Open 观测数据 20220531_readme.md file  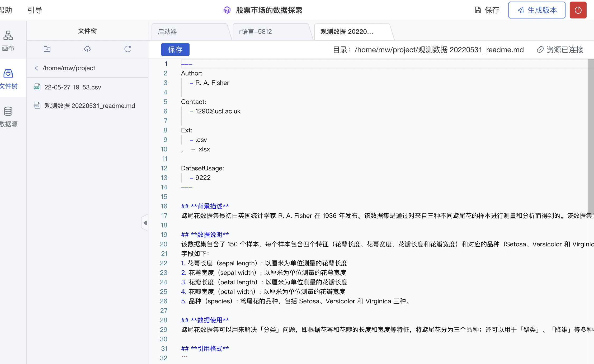[89, 106]
